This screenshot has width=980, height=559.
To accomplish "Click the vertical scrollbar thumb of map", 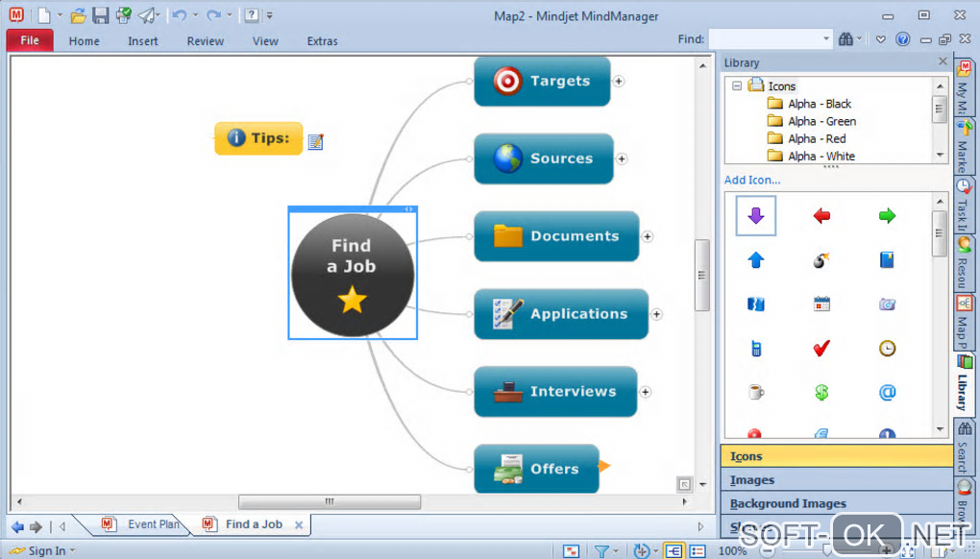I will [702, 275].
